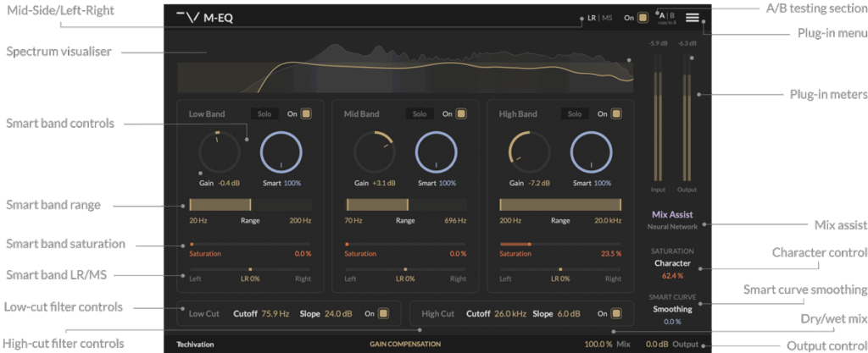
Task: Click the Input level meter
Action: point(658,117)
